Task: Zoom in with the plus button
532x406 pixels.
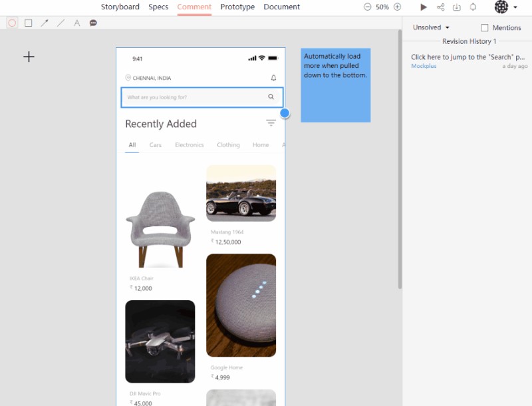Action: tap(398, 7)
